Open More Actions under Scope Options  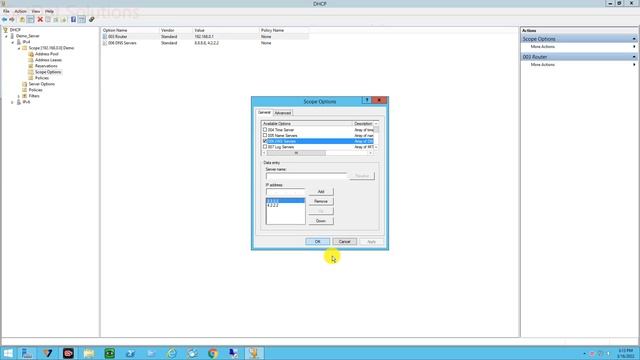coord(542,47)
